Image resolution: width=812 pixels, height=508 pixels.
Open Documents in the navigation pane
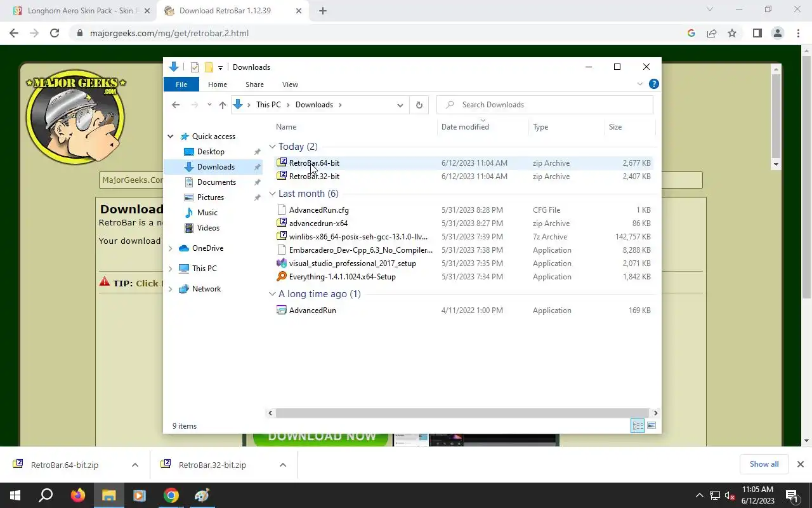click(216, 182)
